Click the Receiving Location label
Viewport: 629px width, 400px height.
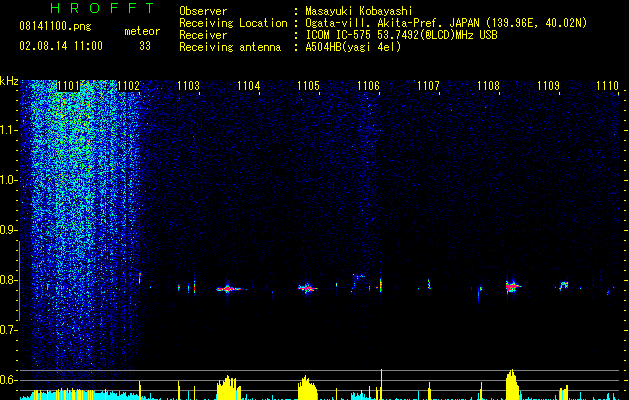pyautogui.click(x=233, y=23)
